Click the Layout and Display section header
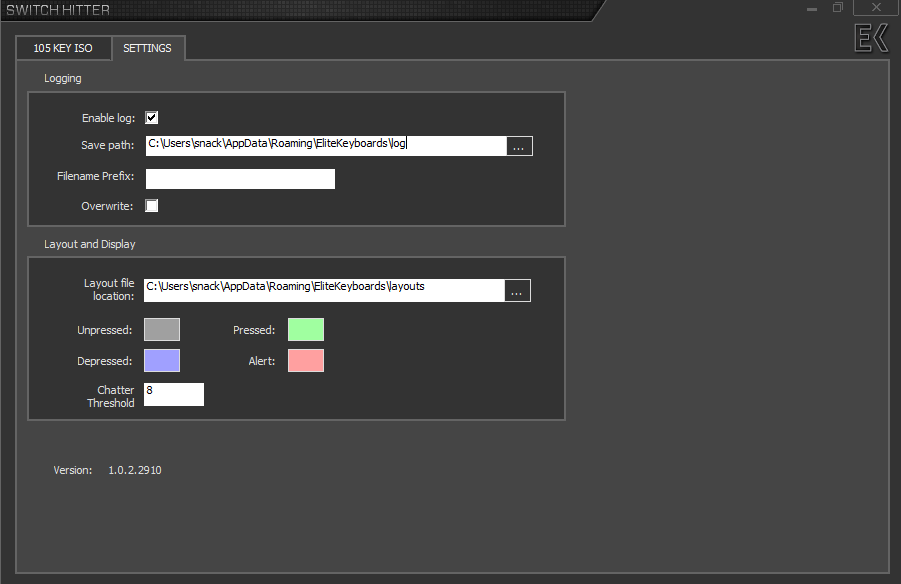The image size is (901, 584). pyautogui.click(x=89, y=243)
